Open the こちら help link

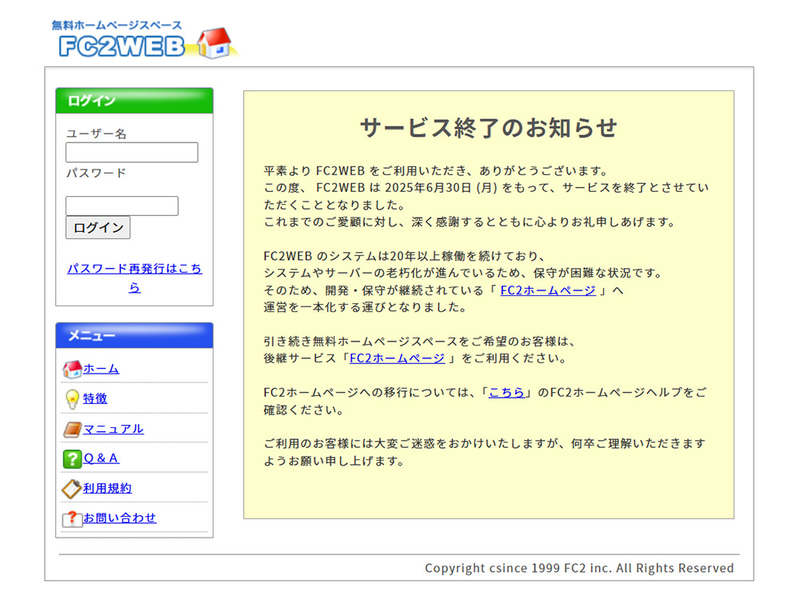(507, 392)
